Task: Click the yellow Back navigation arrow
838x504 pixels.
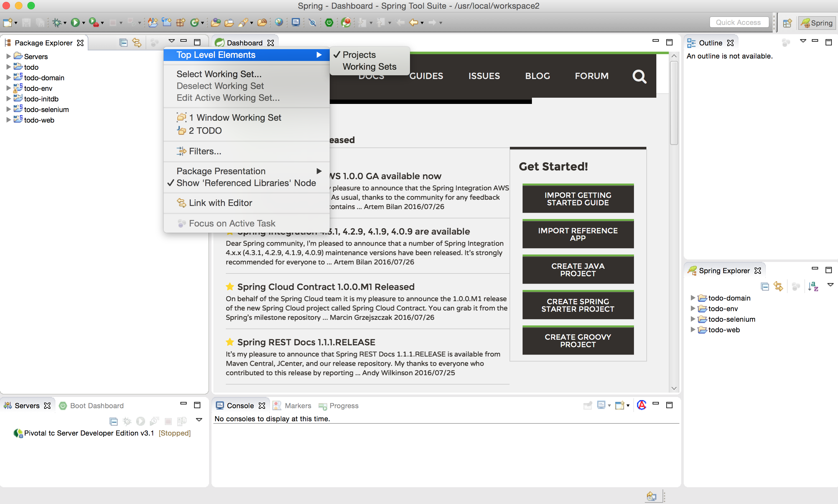Action: [x=413, y=22]
